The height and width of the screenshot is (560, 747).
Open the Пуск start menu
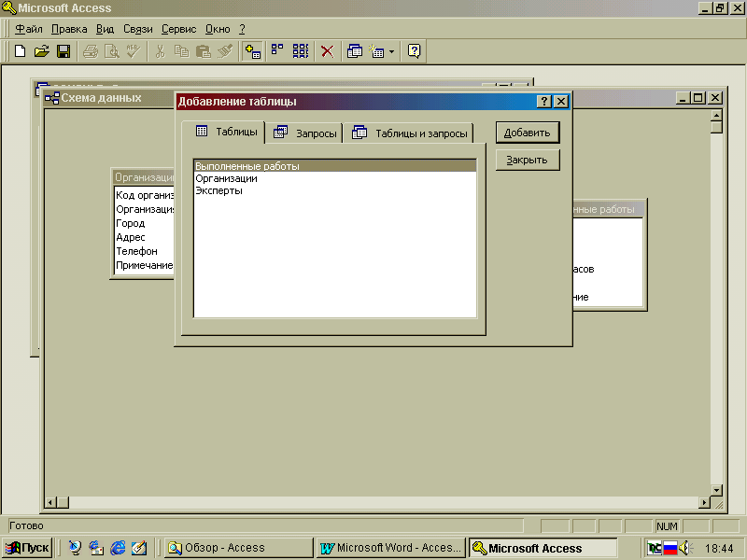click(27, 548)
